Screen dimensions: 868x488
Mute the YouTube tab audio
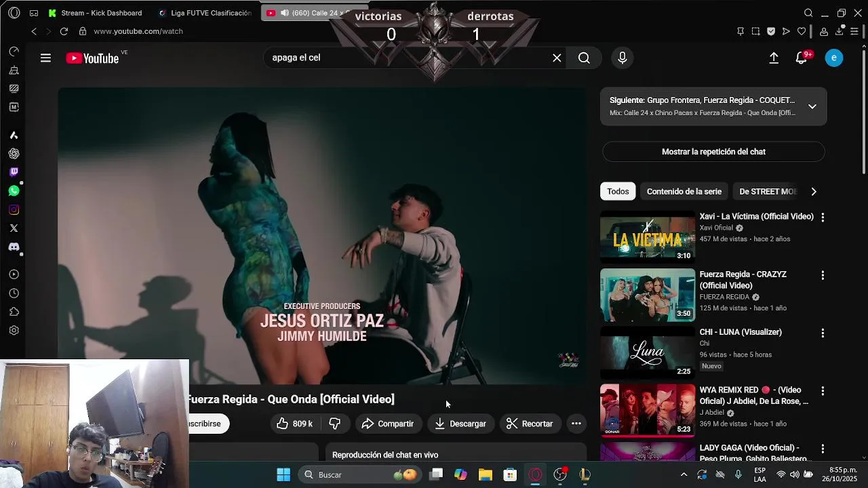[x=285, y=13]
